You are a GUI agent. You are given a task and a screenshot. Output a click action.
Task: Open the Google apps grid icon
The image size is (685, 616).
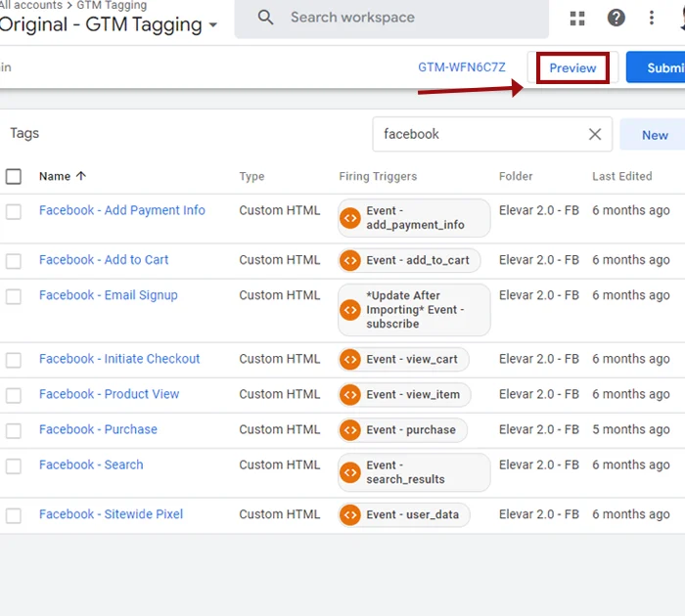tap(577, 18)
